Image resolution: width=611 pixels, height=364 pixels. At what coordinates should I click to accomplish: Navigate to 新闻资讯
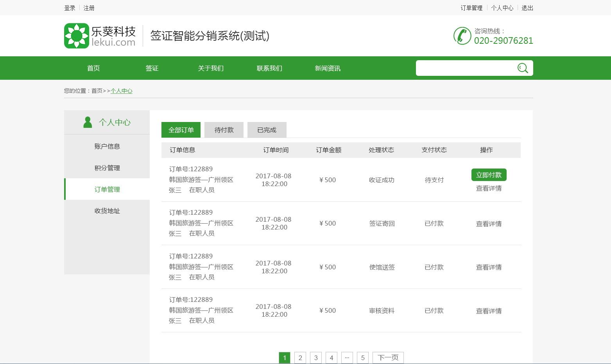pos(327,68)
